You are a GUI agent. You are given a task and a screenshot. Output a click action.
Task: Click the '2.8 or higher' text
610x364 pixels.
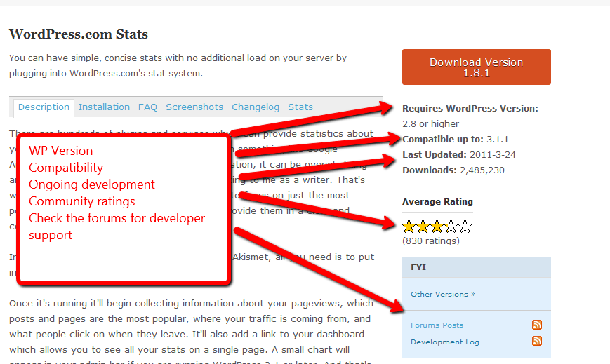pyautogui.click(x=431, y=124)
